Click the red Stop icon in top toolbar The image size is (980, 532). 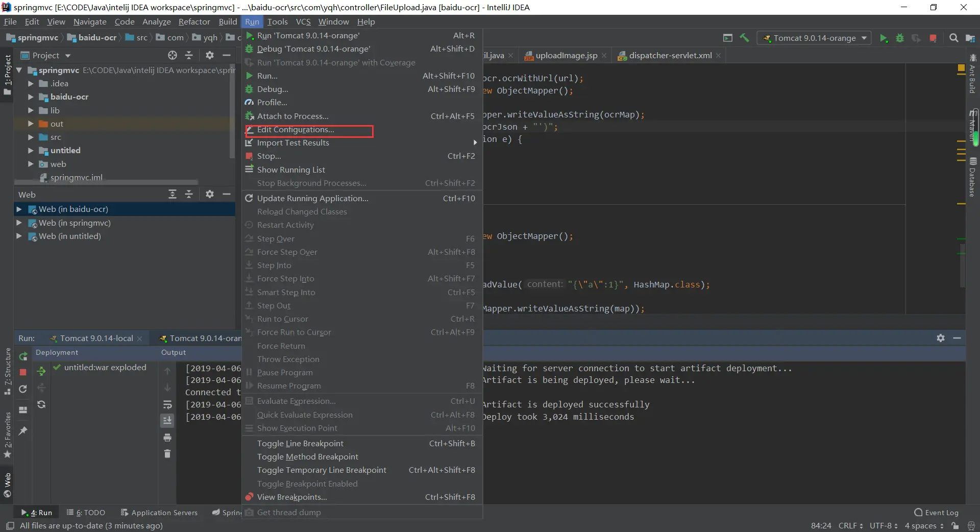pyautogui.click(x=933, y=38)
